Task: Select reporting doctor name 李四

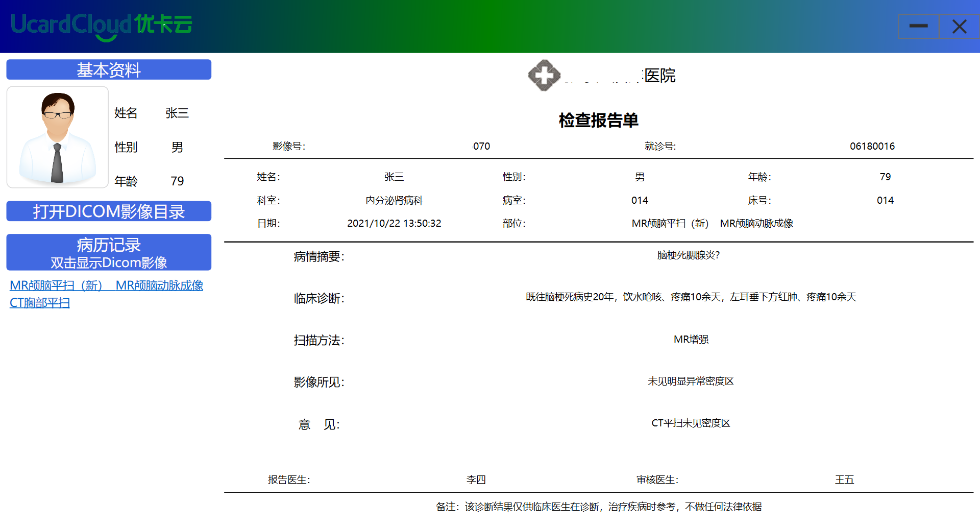Action: (476, 480)
